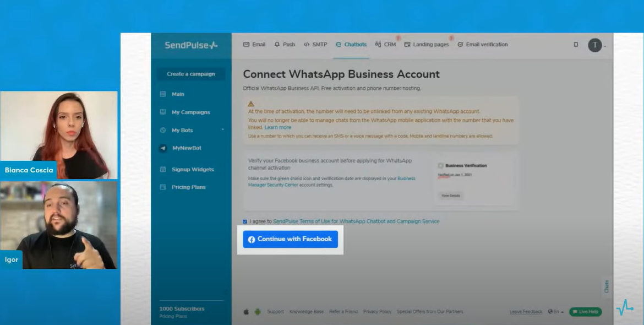Open the Email tab
The width and height of the screenshot is (644, 325).
pyautogui.click(x=254, y=45)
